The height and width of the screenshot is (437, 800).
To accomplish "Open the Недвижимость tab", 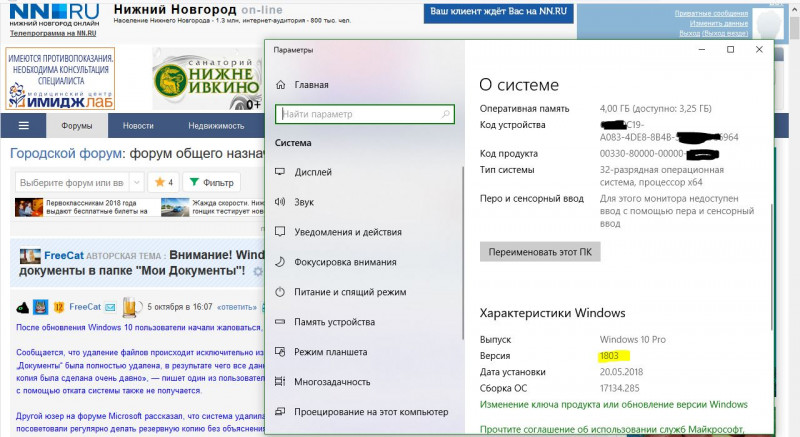I will [216, 125].
